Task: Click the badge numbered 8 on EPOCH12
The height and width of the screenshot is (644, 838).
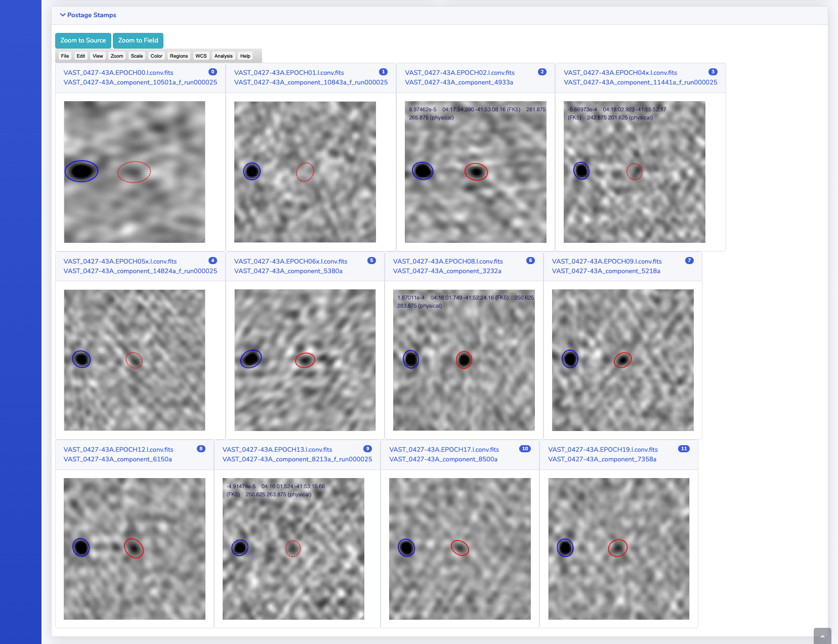Action: [x=201, y=449]
